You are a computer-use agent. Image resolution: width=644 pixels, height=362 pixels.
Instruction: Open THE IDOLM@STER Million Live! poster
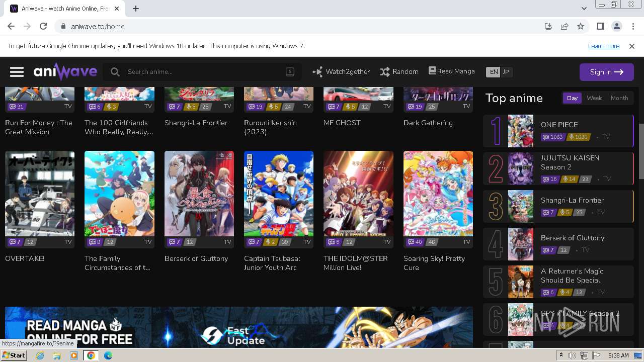coord(358,194)
